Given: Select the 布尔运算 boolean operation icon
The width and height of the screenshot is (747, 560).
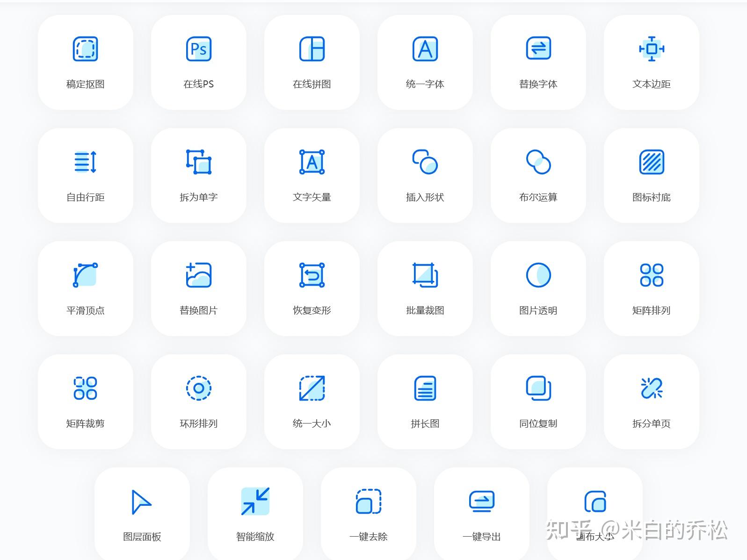Looking at the screenshot, I should point(538,162).
